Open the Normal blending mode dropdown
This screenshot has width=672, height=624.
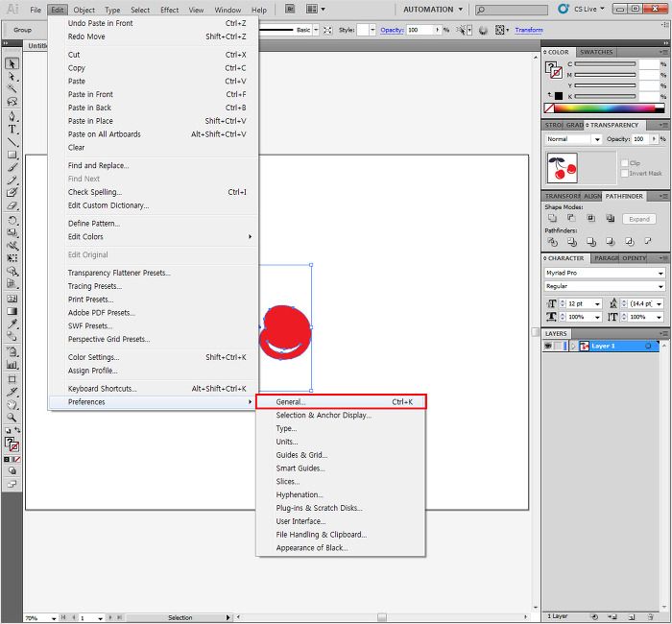[597, 139]
